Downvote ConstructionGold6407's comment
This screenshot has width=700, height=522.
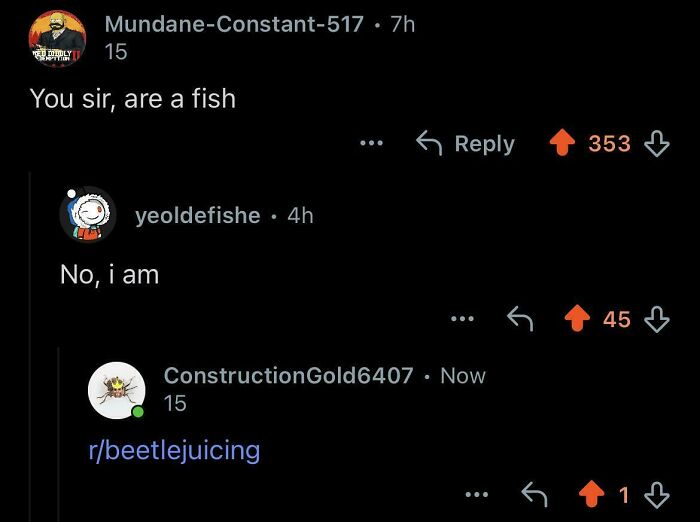pos(655,494)
